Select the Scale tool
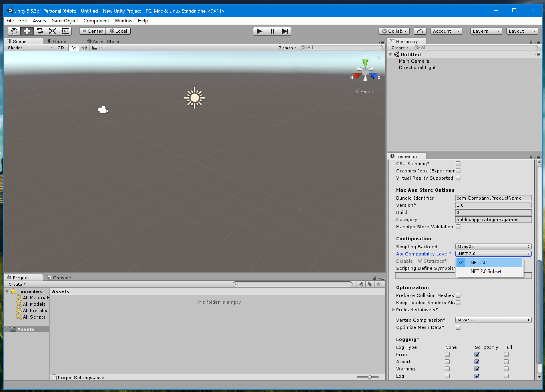Screen dimensions: 545x392 (x=52, y=31)
